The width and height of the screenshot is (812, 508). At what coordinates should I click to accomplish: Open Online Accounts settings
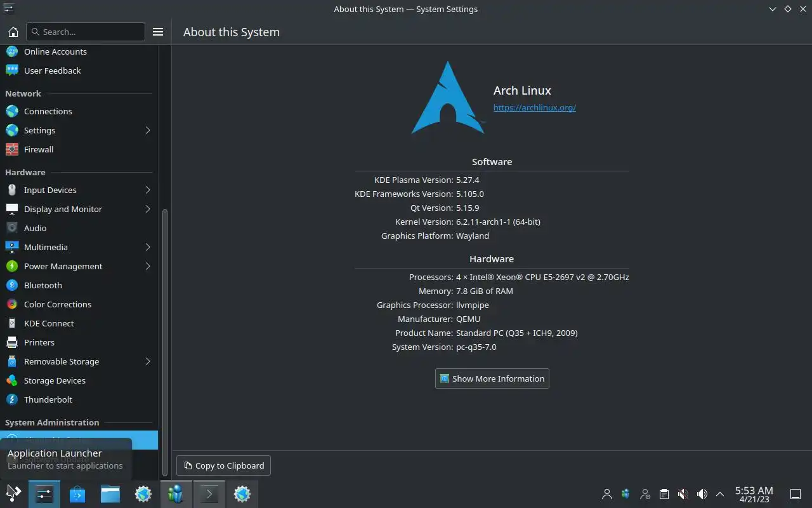(x=79, y=51)
